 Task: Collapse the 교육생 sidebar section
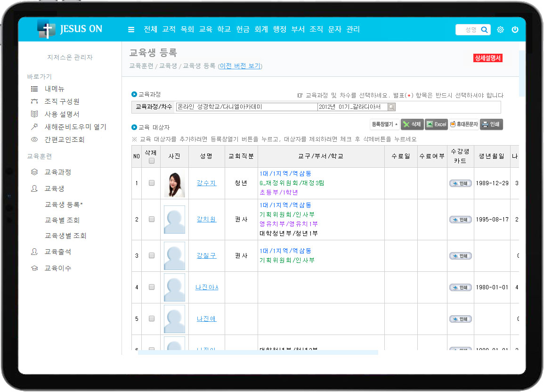54,188
